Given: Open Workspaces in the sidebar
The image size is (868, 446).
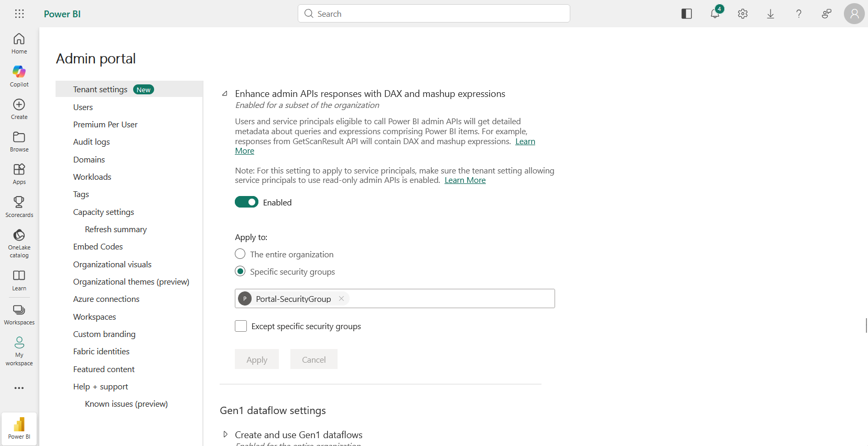Looking at the screenshot, I should click(19, 315).
